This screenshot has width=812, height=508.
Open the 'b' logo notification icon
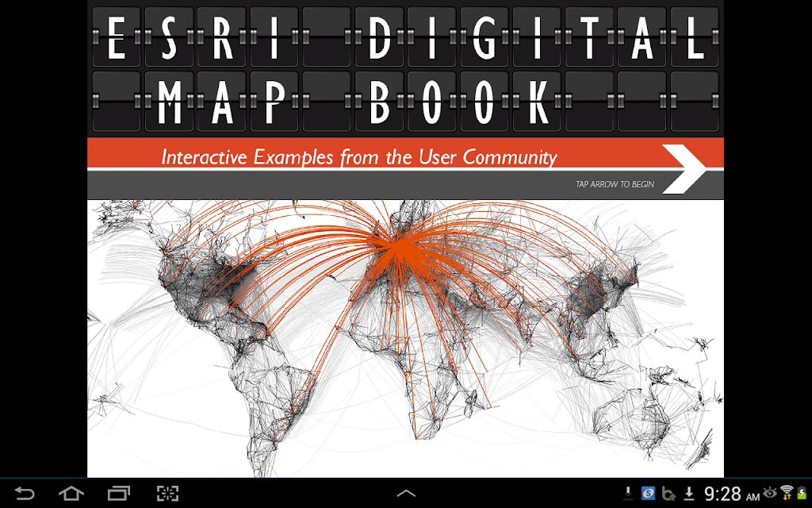pos(668,493)
